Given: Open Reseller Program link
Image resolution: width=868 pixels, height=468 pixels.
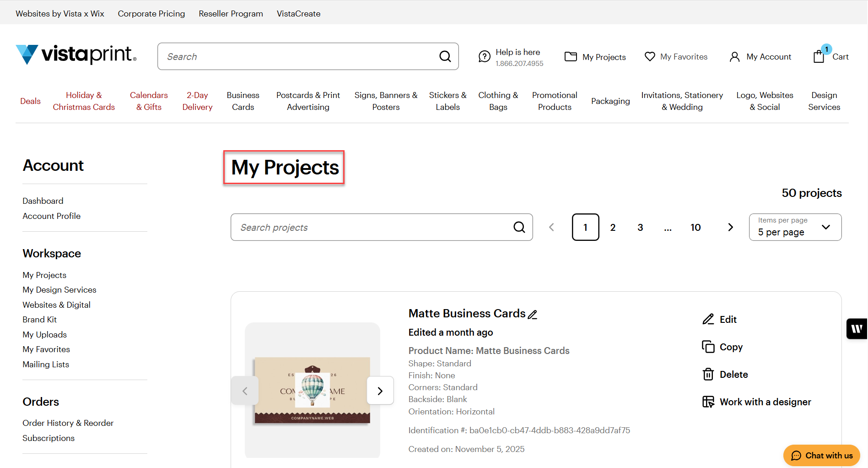Looking at the screenshot, I should pos(231,14).
